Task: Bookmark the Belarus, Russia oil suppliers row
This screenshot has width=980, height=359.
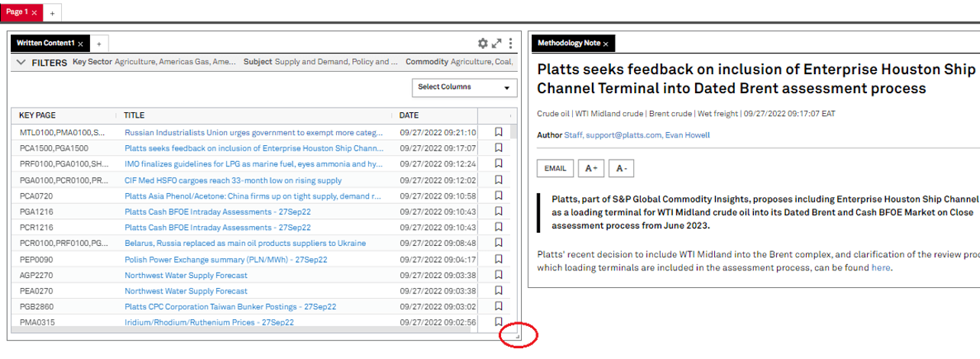Action: click(498, 243)
